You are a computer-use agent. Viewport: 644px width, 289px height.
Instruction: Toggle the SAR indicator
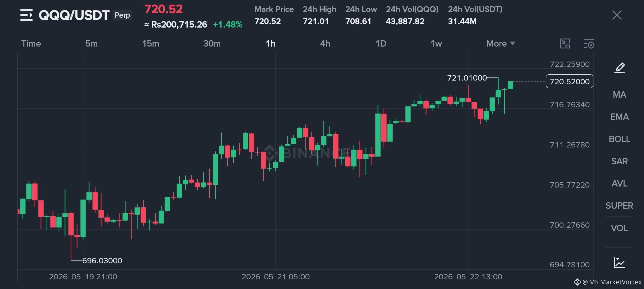pyautogui.click(x=619, y=161)
